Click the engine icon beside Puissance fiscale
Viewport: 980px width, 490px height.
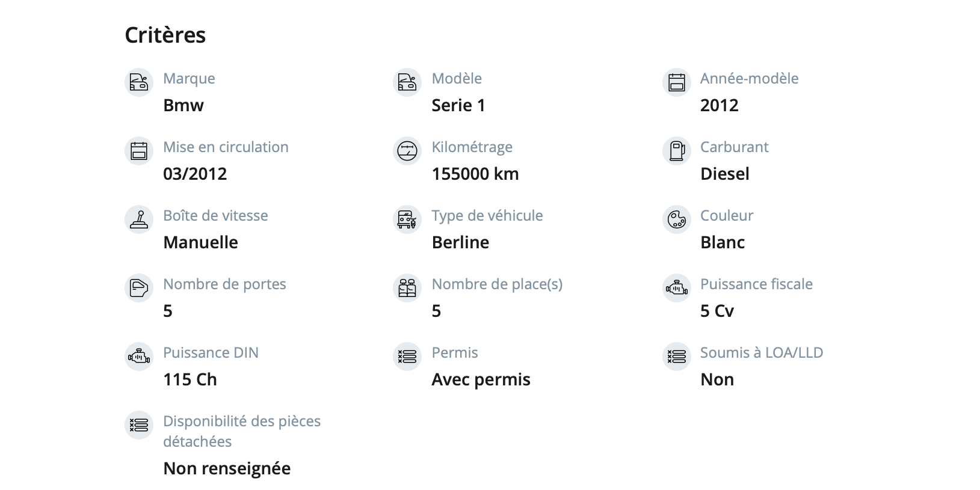pyautogui.click(x=677, y=287)
